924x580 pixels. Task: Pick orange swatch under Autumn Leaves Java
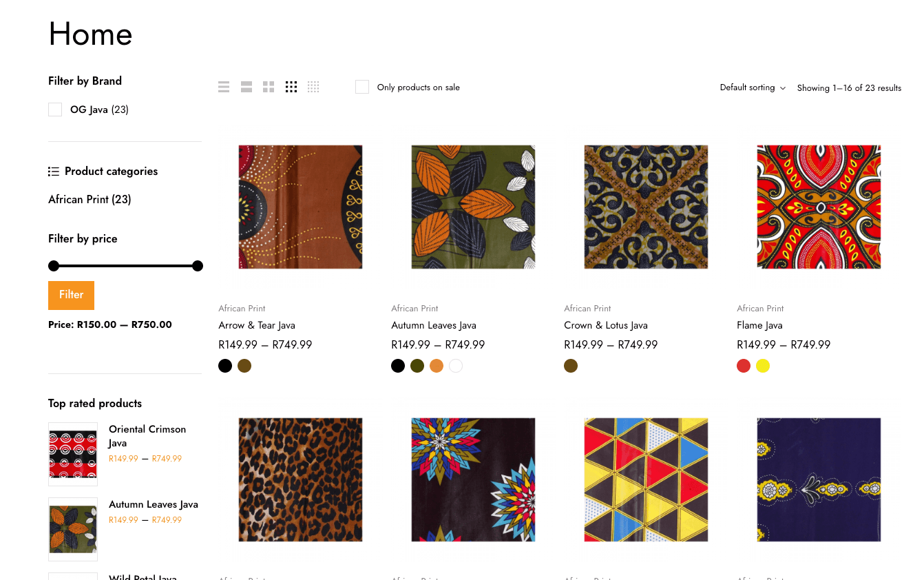coord(437,366)
